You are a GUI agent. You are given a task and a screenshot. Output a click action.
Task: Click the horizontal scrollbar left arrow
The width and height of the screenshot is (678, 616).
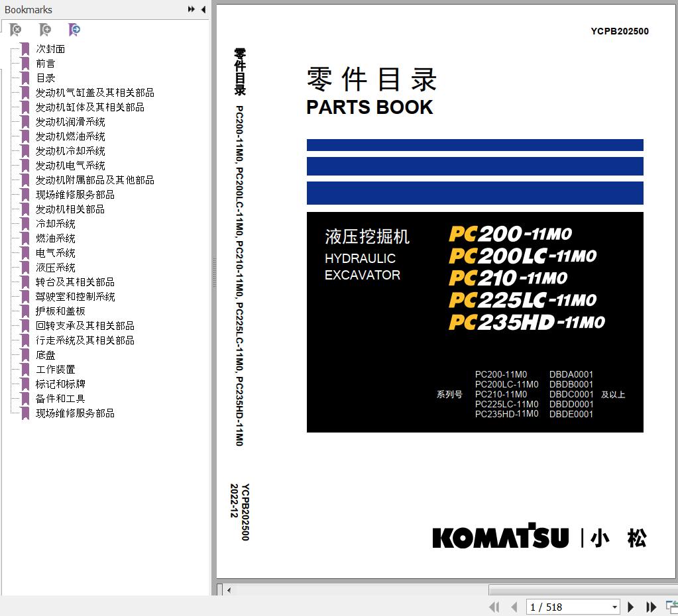pyautogui.click(x=229, y=590)
